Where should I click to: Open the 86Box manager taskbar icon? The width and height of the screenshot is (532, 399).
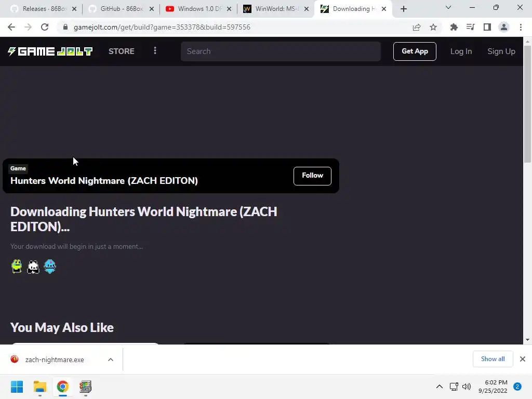[85, 387]
